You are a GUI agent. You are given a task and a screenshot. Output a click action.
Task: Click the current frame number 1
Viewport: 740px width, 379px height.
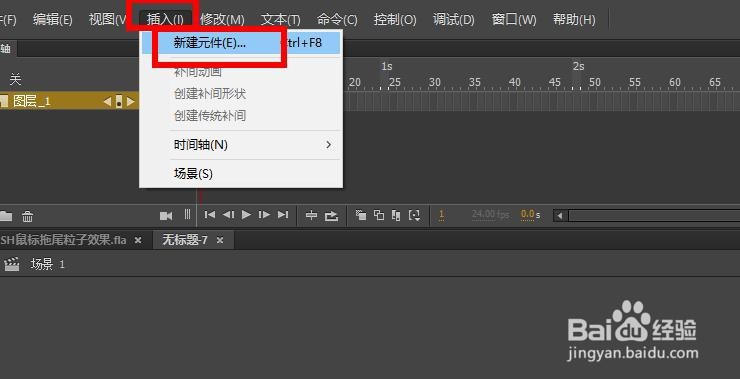441,215
